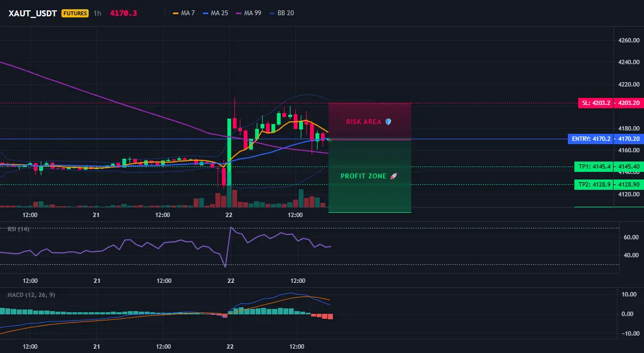Select the 1h timeframe label
644x353 pixels.
[x=97, y=13]
